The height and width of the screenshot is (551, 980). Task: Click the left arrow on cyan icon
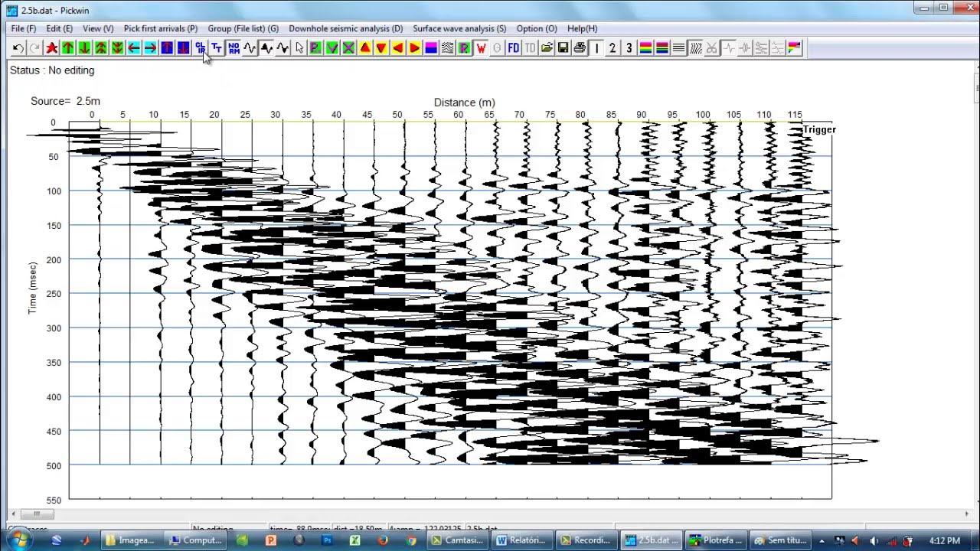(134, 48)
